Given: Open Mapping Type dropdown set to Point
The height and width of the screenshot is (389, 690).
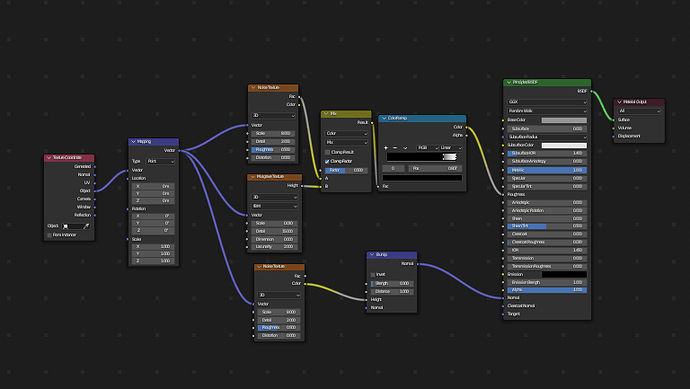Looking at the screenshot, I should pos(160,161).
